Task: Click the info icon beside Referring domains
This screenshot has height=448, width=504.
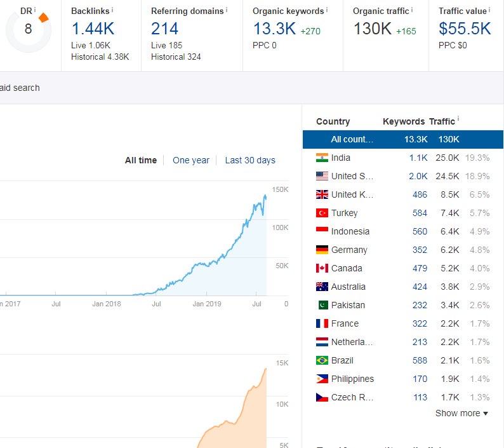Action: tap(227, 10)
